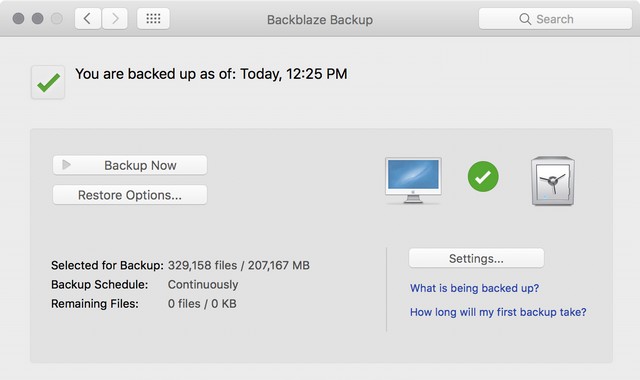Click the '329,158 files / 207,167 MB' value
The height and width of the screenshot is (380, 640).
coord(239,265)
